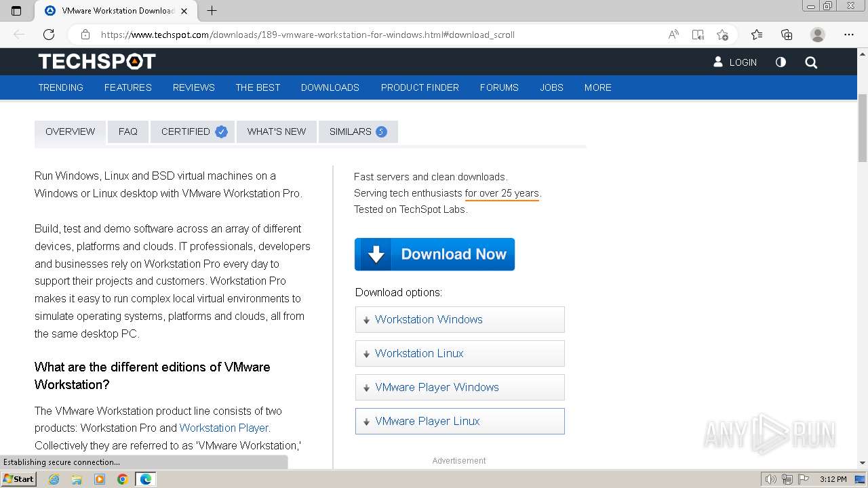Open File Explorer from taskbar
The width and height of the screenshot is (868, 488).
[x=77, y=479]
